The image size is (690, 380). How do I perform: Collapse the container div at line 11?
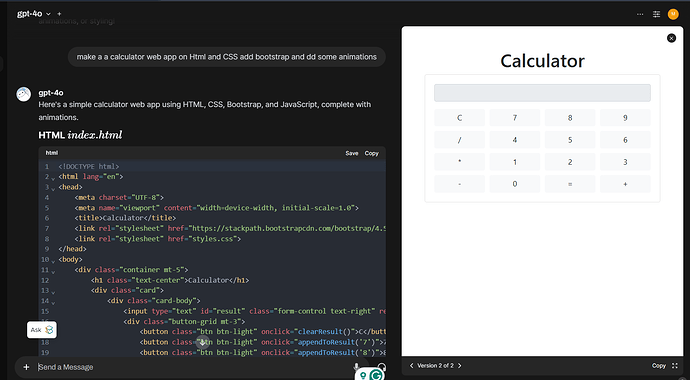point(53,271)
